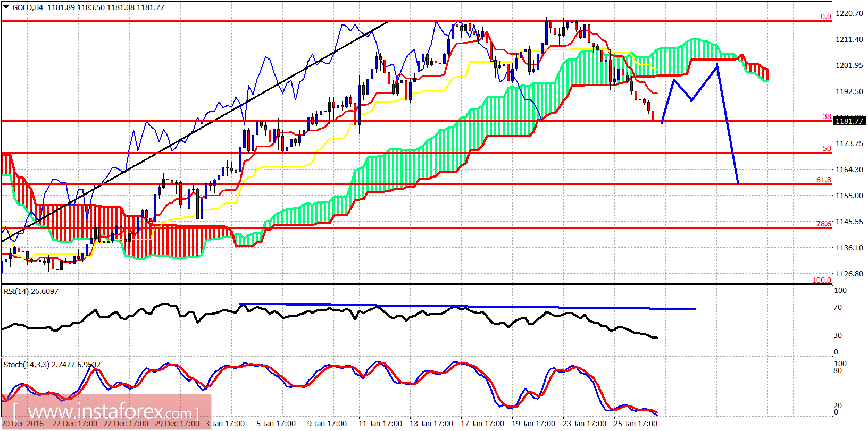Click the 1164.30 price scale value

click(x=849, y=170)
